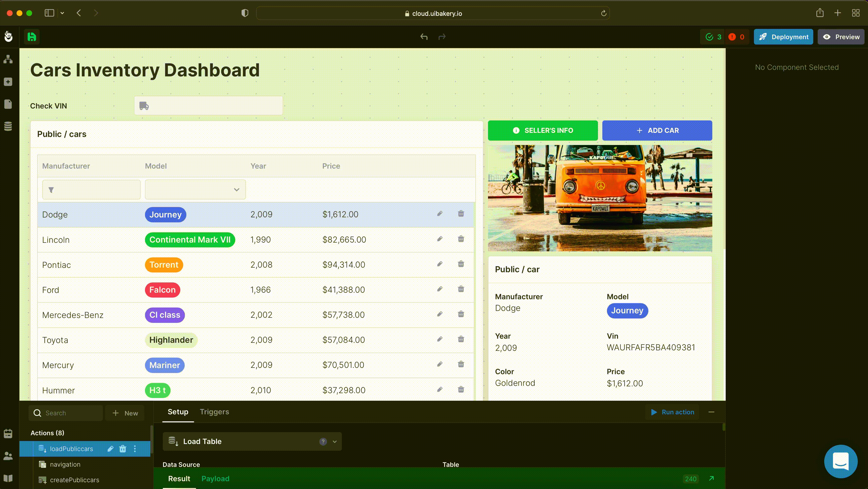Open the add component sidebar icon
This screenshot has width=868, height=489.
coord(8,82)
